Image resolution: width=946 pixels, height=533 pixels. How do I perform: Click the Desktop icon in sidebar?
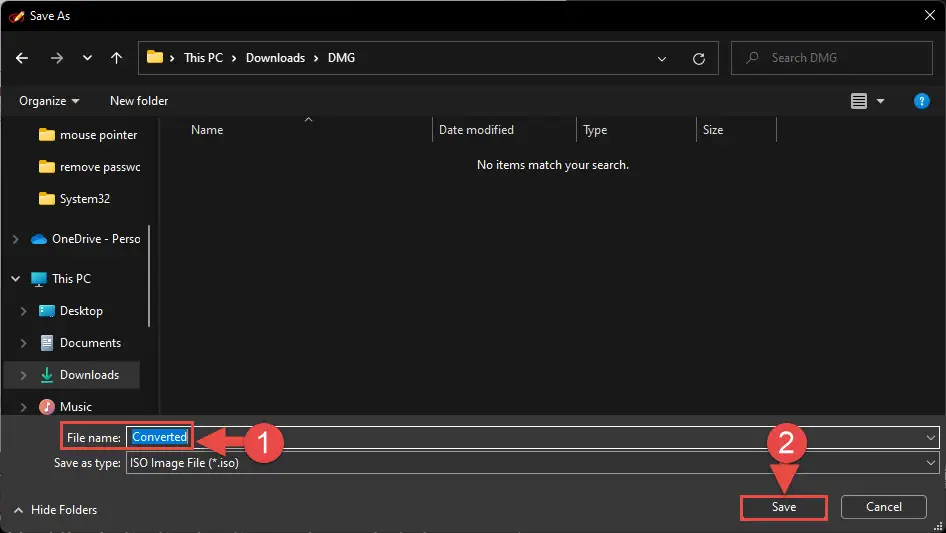click(x=46, y=311)
